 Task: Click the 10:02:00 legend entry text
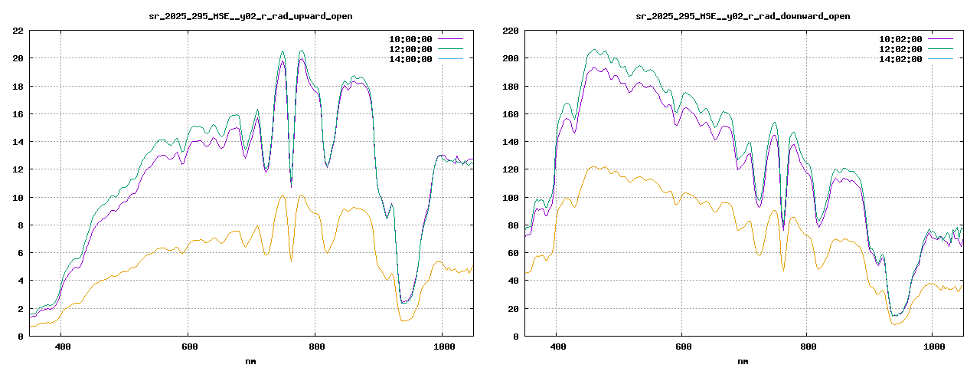coord(900,39)
